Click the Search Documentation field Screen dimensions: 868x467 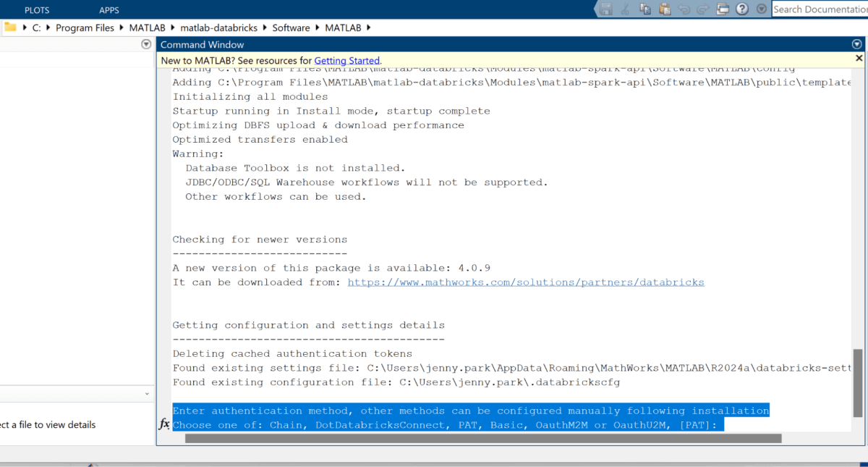coord(820,9)
